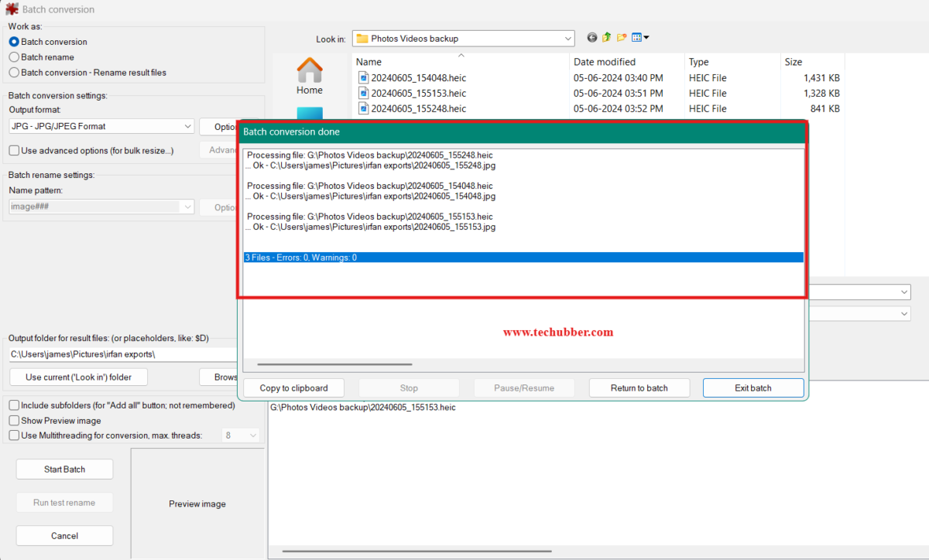Select Batch conversion - Rename result files option

point(14,73)
